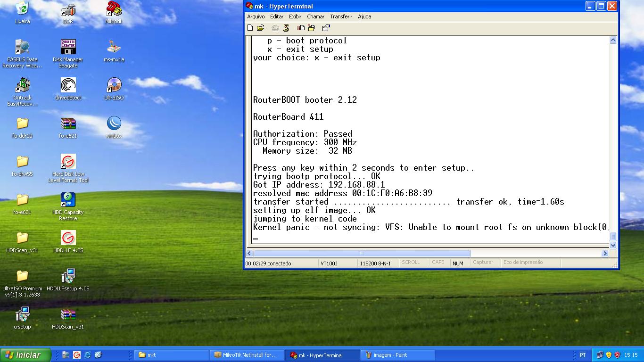Click the "RouterBOOT booter 2.12" terminal line
The height and width of the screenshot is (362, 644).
pos(305,100)
